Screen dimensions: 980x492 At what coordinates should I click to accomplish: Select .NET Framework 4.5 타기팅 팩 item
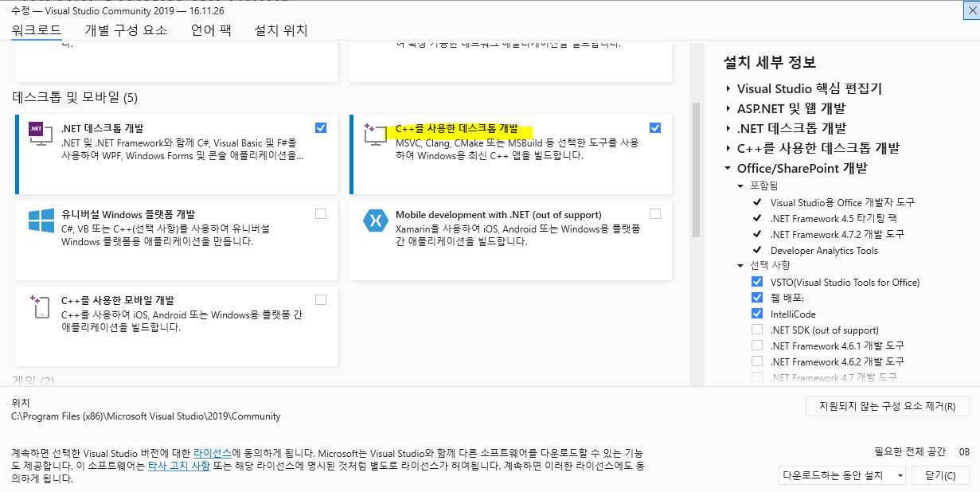tap(834, 218)
